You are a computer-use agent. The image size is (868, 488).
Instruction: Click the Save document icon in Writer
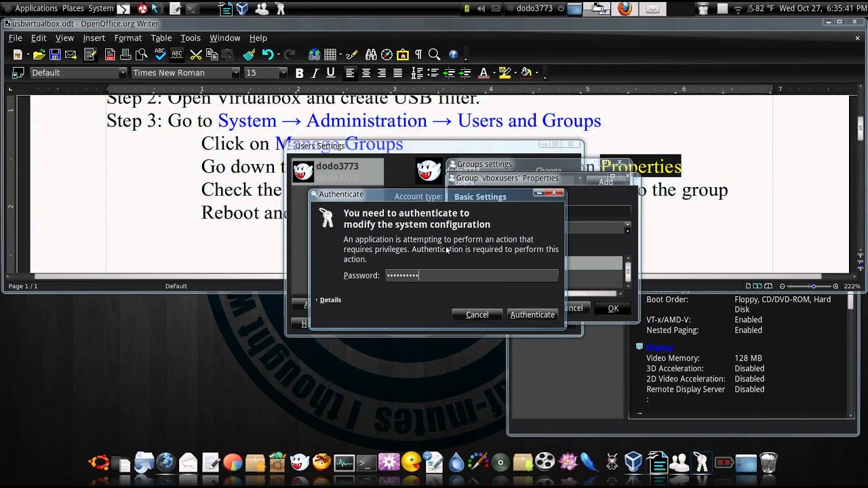[x=55, y=54]
